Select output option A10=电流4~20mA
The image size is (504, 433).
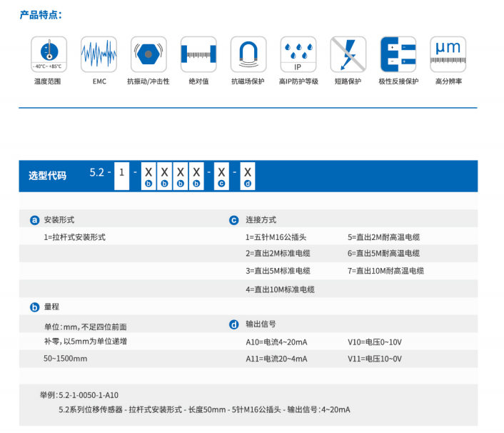click(278, 342)
